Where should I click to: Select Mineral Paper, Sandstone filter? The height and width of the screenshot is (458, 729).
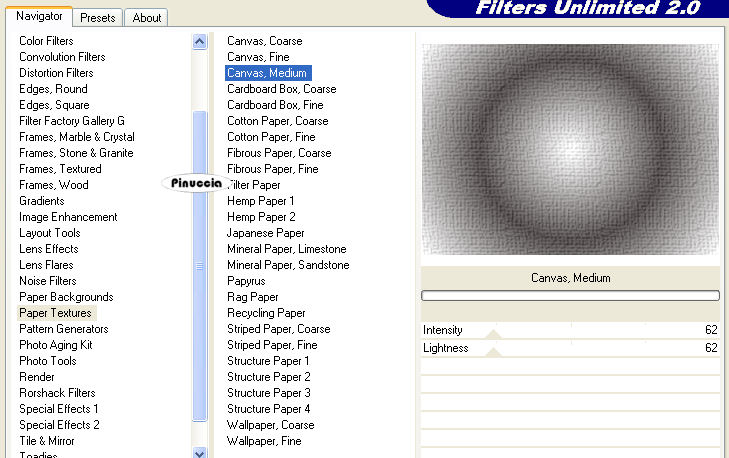click(288, 265)
